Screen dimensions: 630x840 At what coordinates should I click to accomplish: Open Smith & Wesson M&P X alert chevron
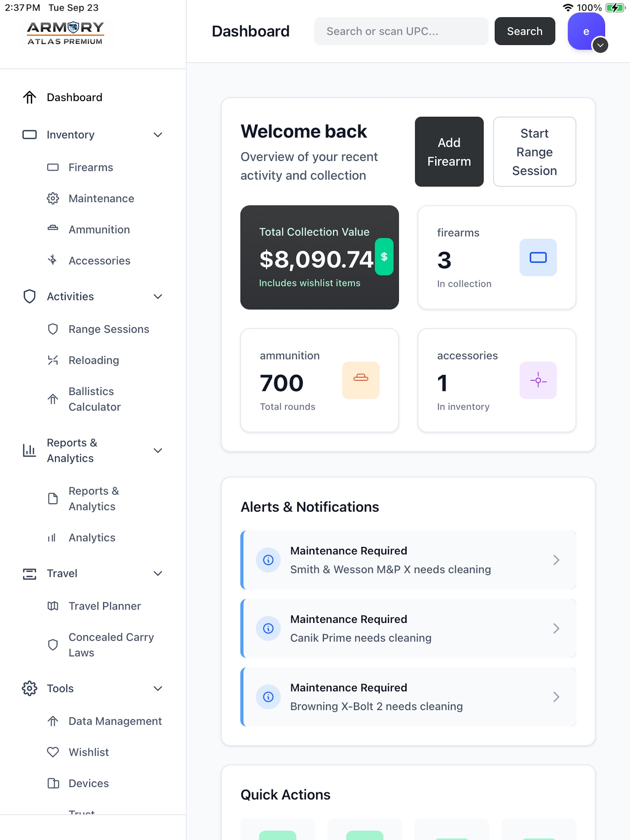[556, 560]
